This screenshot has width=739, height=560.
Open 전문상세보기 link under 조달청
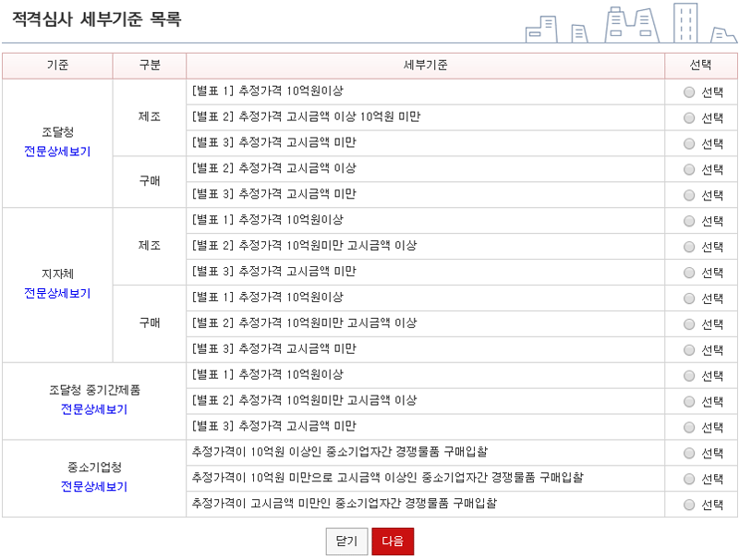(57, 151)
